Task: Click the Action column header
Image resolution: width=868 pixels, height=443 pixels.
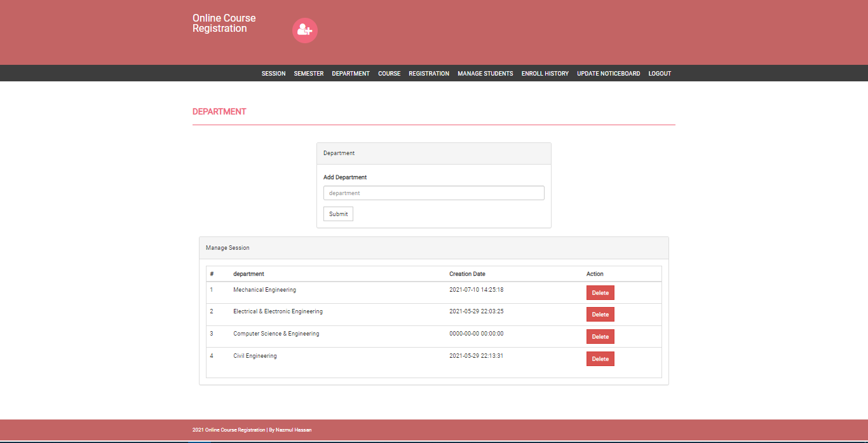Action: (595, 274)
